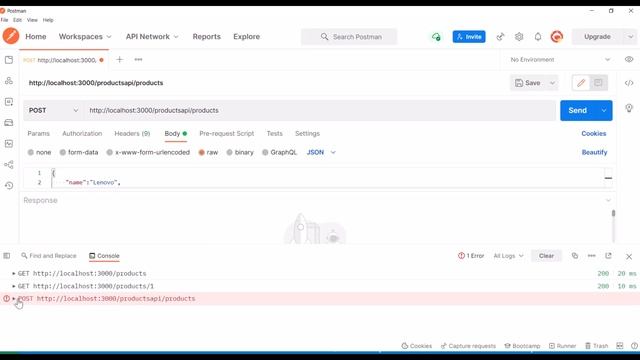Open the environment quick look eye icon
640x360 pixels.
coord(629,60)
